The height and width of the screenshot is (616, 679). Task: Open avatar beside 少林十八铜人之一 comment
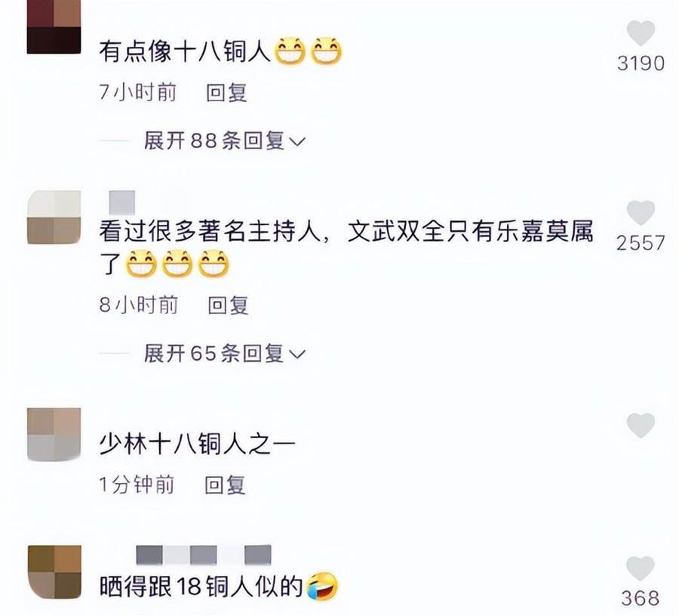pyautogui.click(x=54, y=434)
